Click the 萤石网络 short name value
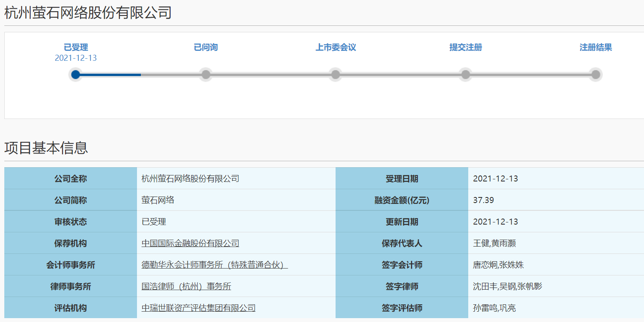The width and height of the screenshot is (644, 322). click(x=158, y=200)
